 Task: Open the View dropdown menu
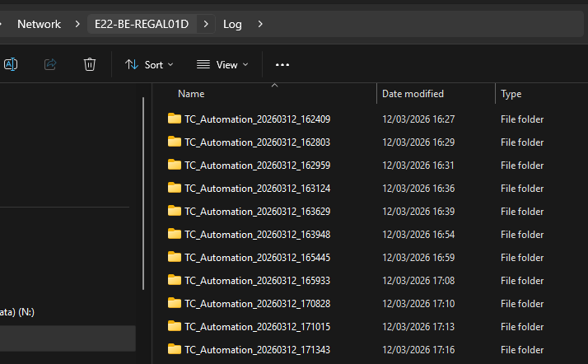pos(222,64)
